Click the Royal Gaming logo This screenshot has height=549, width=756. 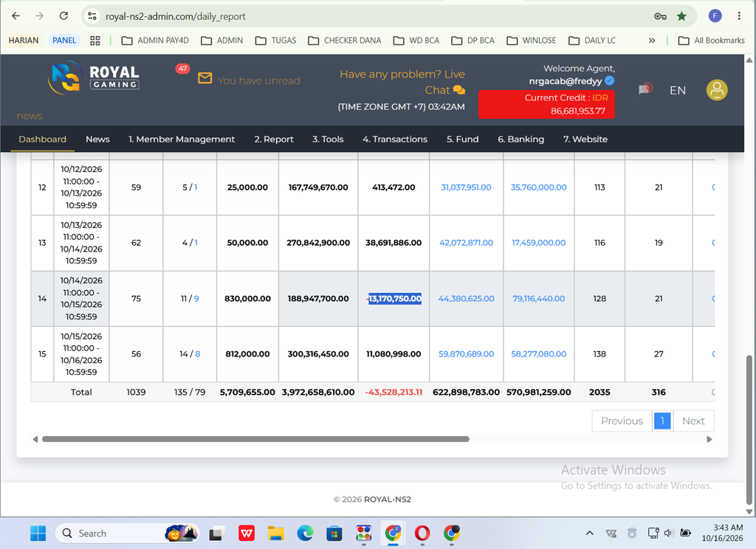[94, 77]
